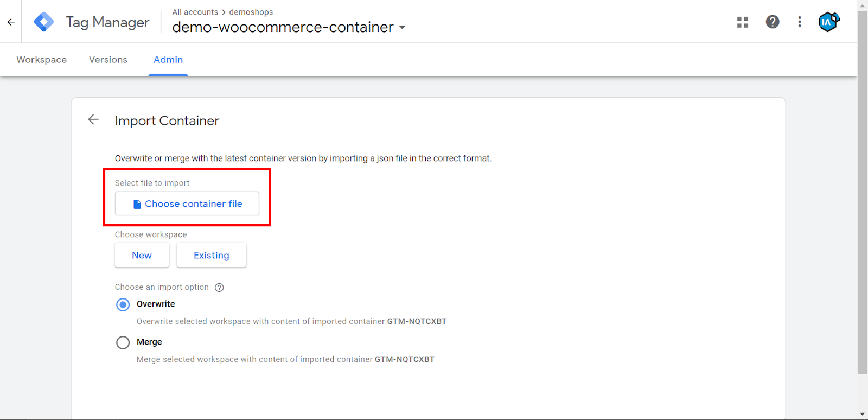The image size is (868, 420).
Task: Switch to the Workspace tab
Action: pos(42,60)
